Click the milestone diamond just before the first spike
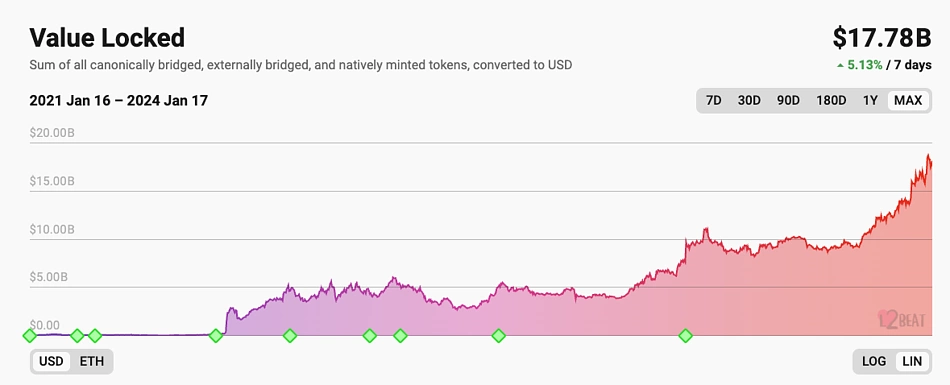This screenshot has width=950, height=385. (216, 335)
